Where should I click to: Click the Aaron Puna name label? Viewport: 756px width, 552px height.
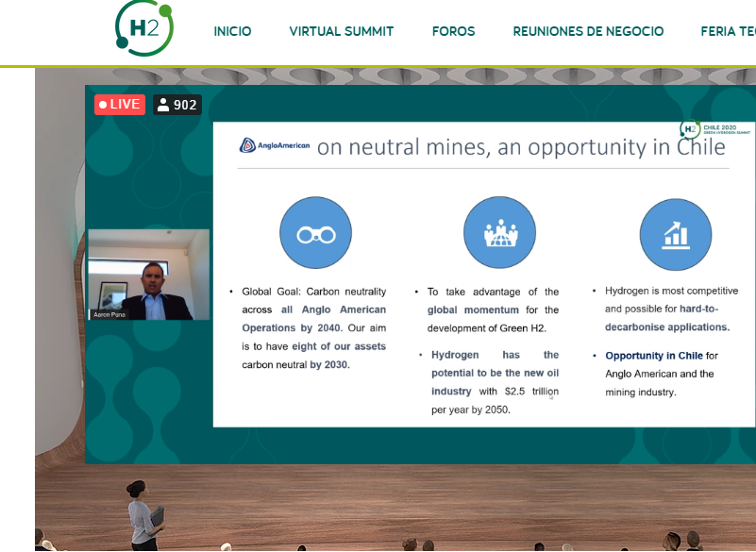click(109, 314)
